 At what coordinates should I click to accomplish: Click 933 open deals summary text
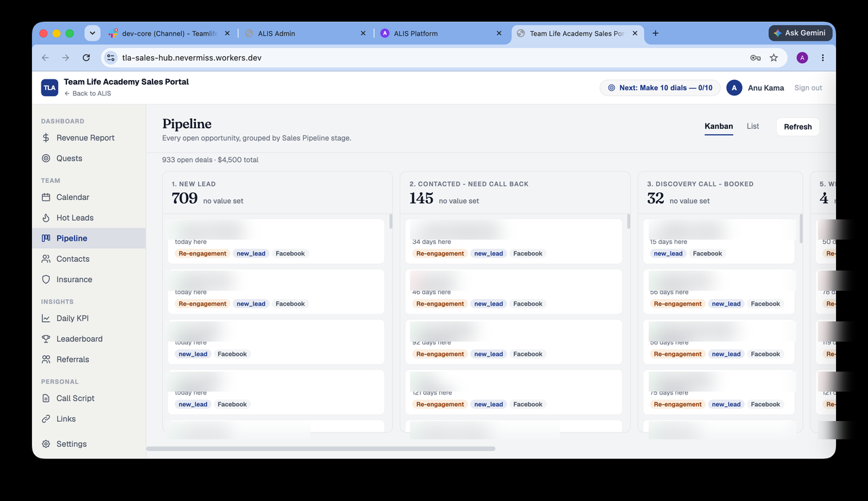(x=210, y=160)
